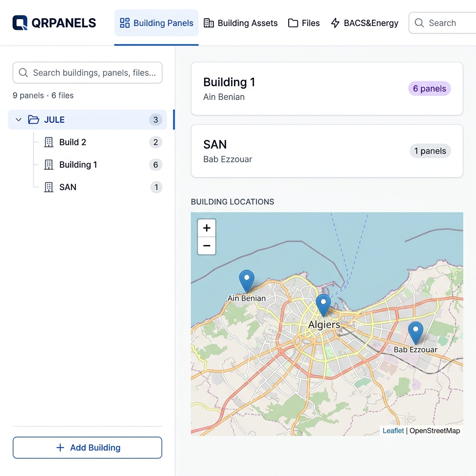476x476 pixels.
Task: Select the JULE folder label
Action: point(54,119)
